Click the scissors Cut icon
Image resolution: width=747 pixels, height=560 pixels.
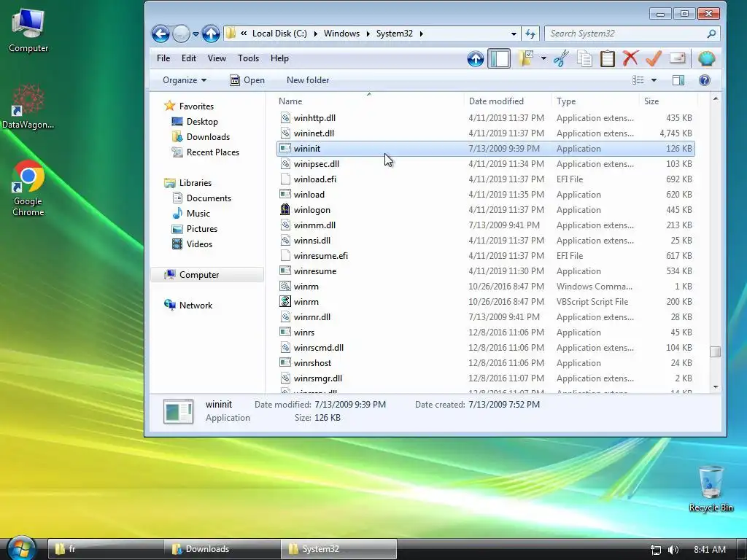(561, 58)
